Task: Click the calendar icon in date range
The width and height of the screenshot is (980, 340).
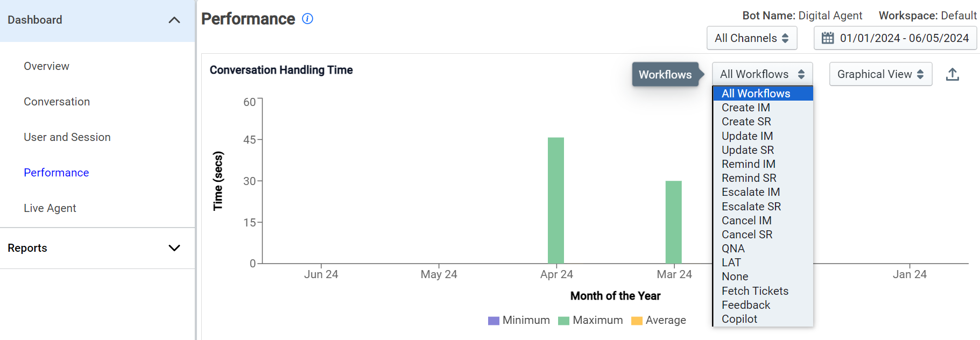Action: tap(828, 38)
